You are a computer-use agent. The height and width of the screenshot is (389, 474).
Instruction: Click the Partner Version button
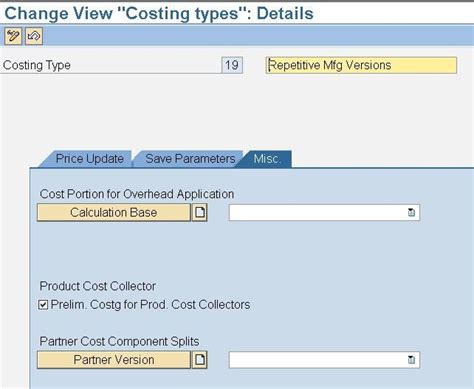coord(114,360)
